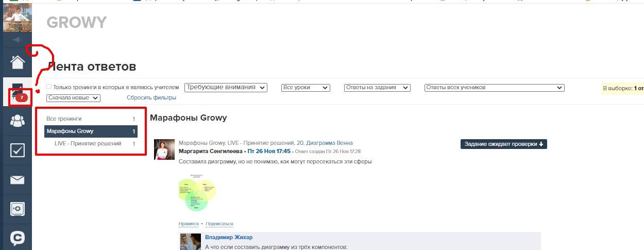The image size is (644, 250).
Task: Open the 'Ответы всех учеников' dropdown
Action: pyautogui.click(x=494, y=88)
